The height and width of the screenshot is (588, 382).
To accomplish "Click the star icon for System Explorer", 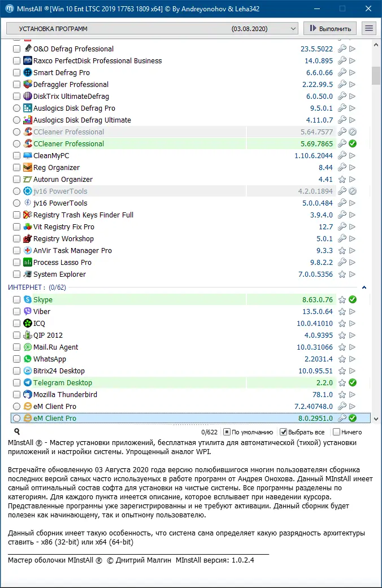I will pyautogui.click(x=342, y=275).
